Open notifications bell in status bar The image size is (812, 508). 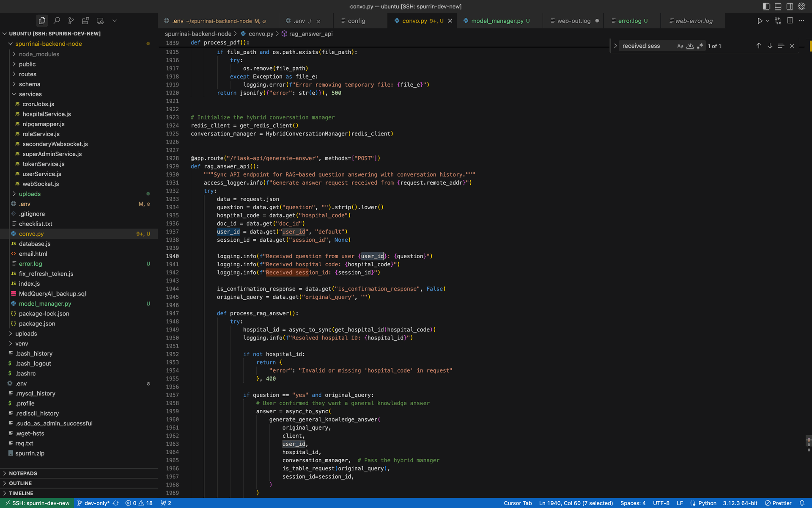pos(802,503)
